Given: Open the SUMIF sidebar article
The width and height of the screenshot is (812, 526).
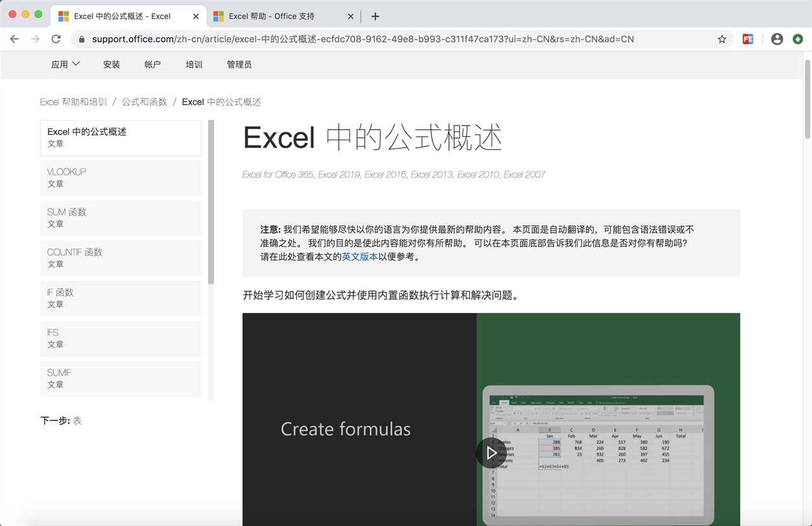Looking at the screenshot, I should (121, 378).
